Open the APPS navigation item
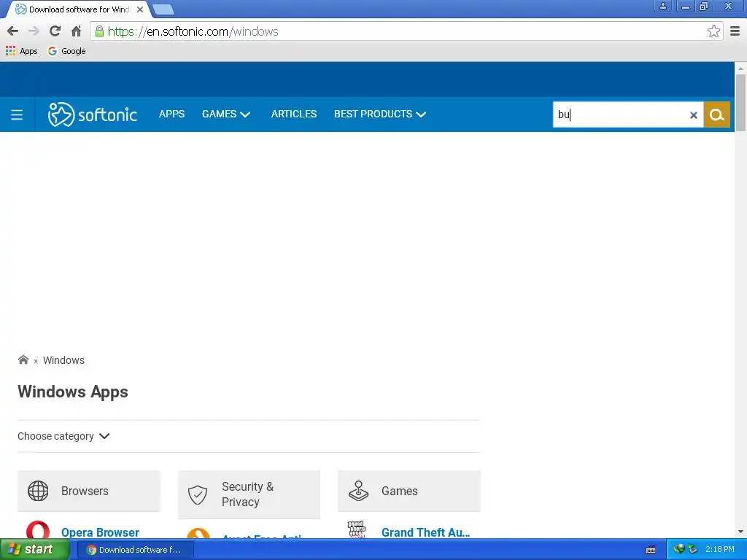747x560 pixels. coord(171,114)
